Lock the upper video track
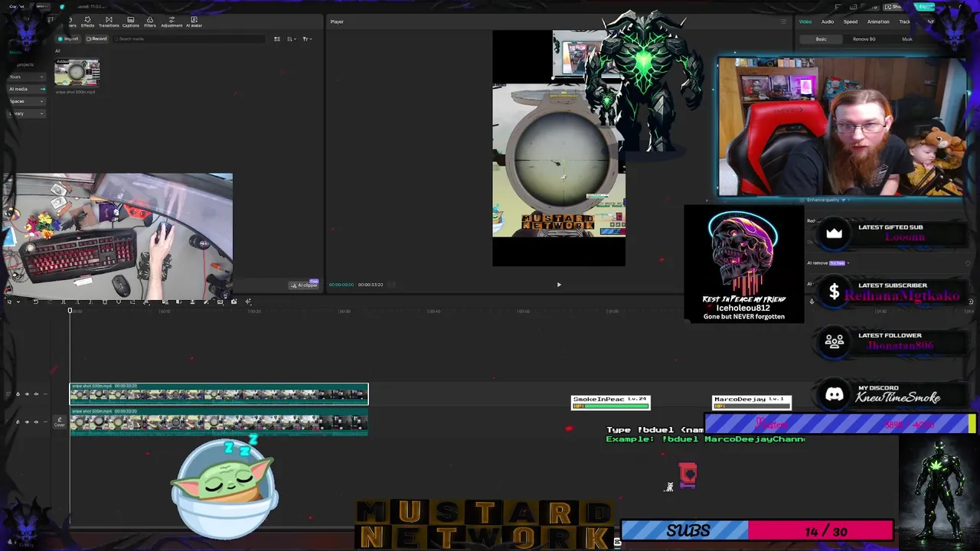 tap(18, 394)
